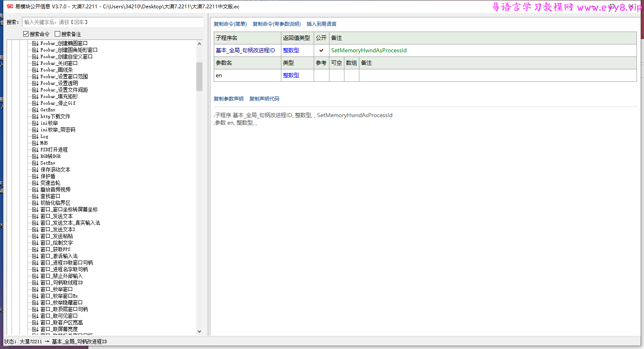Select 播放音频视频 in the tree
Screen dimensions: 644x349
[55, 189]
